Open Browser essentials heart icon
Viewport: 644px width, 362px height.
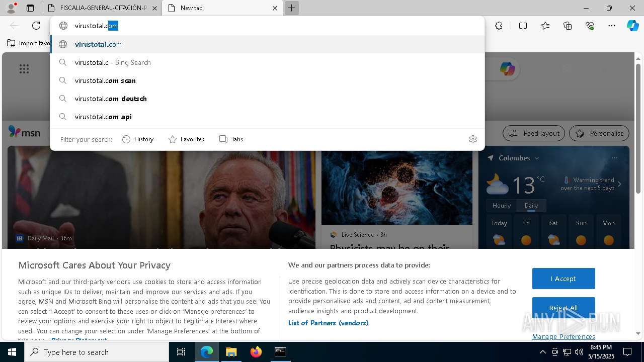[x=590, y=26]
